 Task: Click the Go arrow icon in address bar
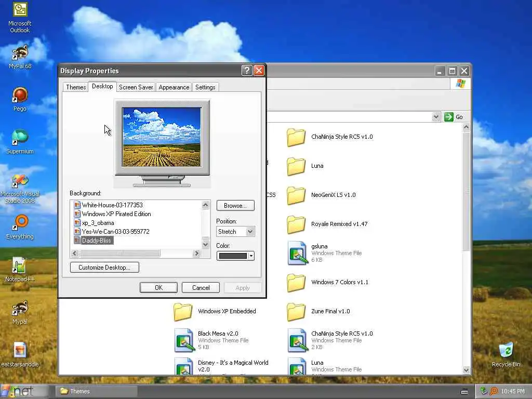tap(448, 117)
